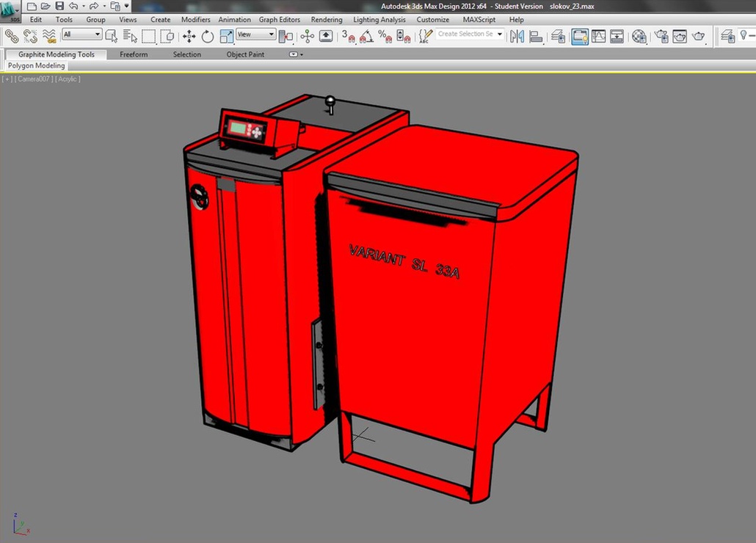Click the Project Folder icon in quick access
The image size is (756, 543).
pos(115,7)
